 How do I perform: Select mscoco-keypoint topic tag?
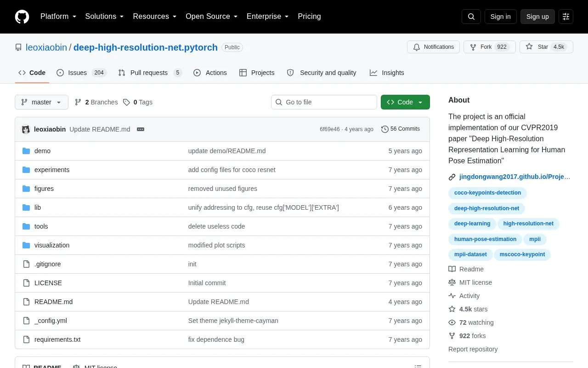click(x=522, y=254)
